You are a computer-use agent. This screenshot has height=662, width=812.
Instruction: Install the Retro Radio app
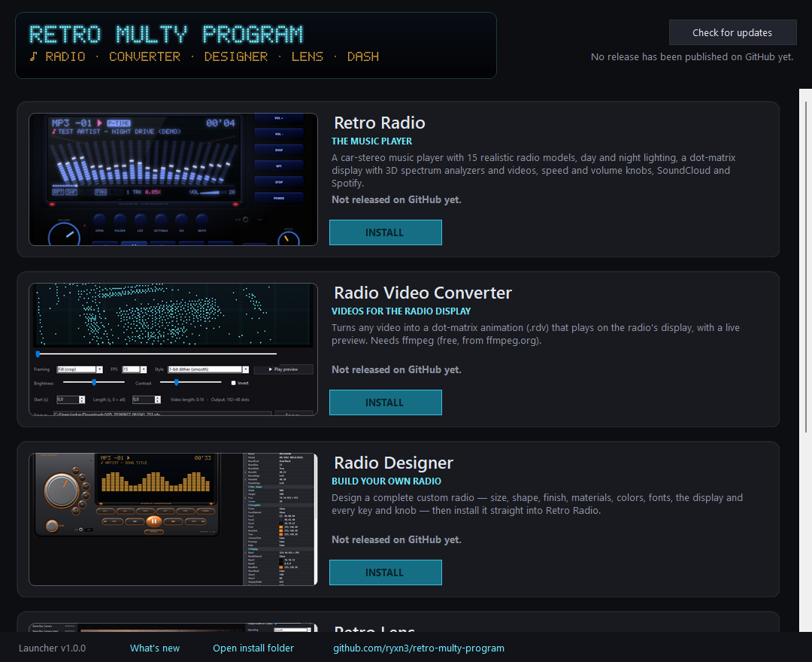pyautogui.click(x=385, y=232)
